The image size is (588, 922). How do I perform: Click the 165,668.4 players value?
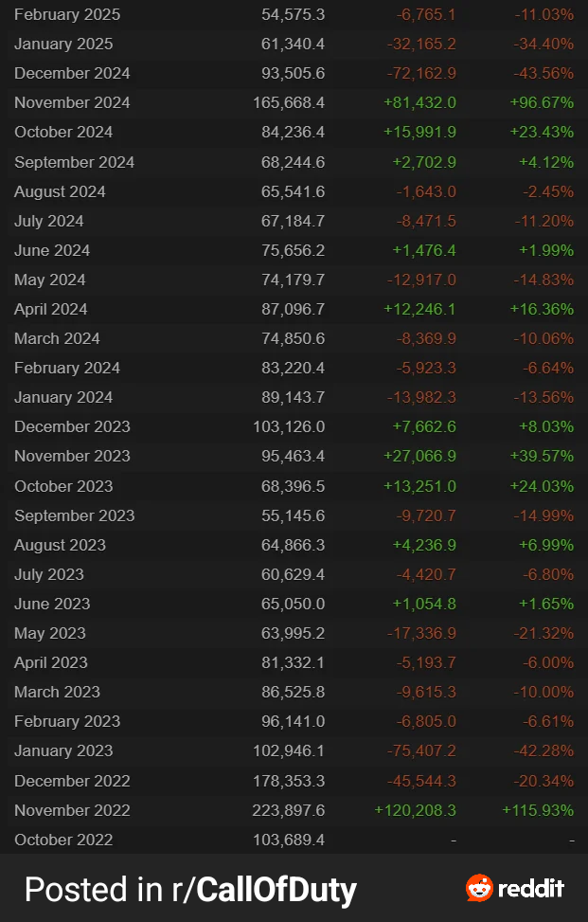[289, 103]
